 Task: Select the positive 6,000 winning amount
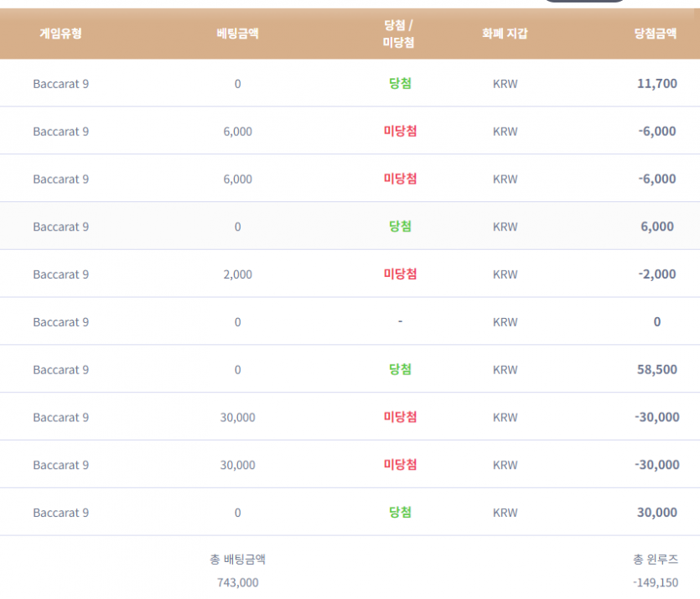tap(657, 227)
